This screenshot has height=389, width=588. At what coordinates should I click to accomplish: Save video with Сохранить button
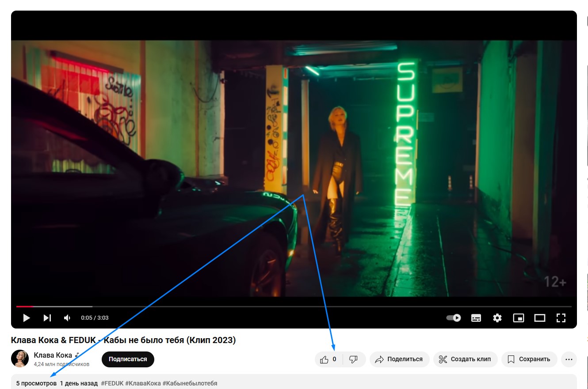coord(529,359)
